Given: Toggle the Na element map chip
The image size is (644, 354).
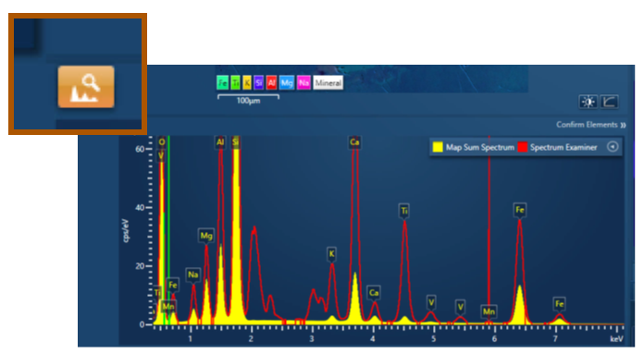Looking at the screenshot, I should pyautogui.click(x=303, y=83).
